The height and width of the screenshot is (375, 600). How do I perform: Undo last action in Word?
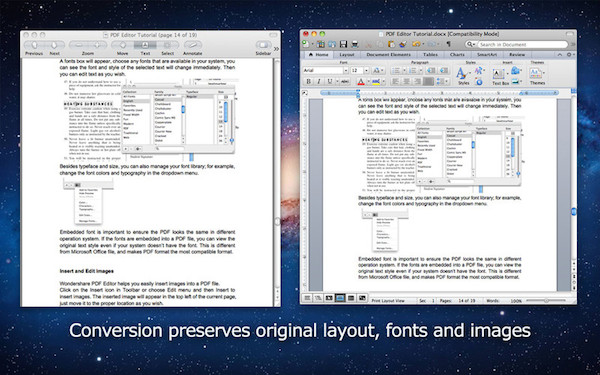click(416, 44)
